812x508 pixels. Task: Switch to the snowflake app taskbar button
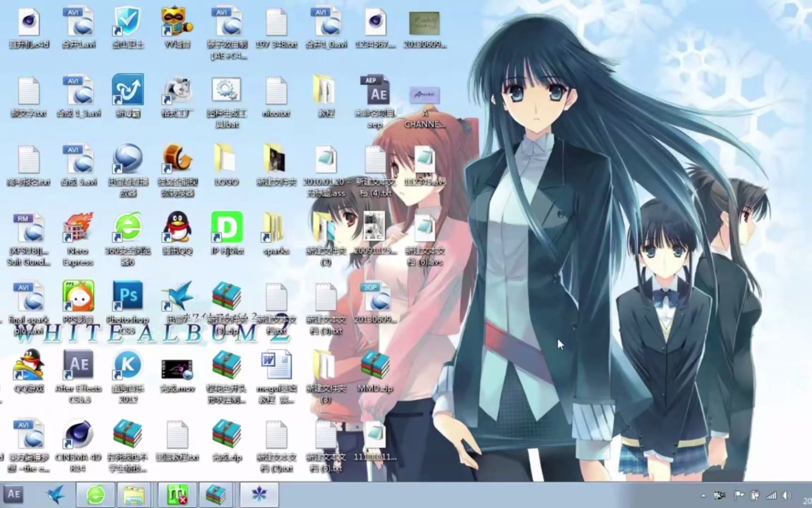coord(259,495)
